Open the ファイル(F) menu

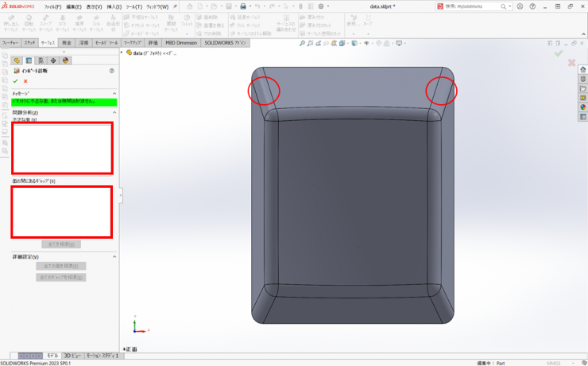coord(52,6)
